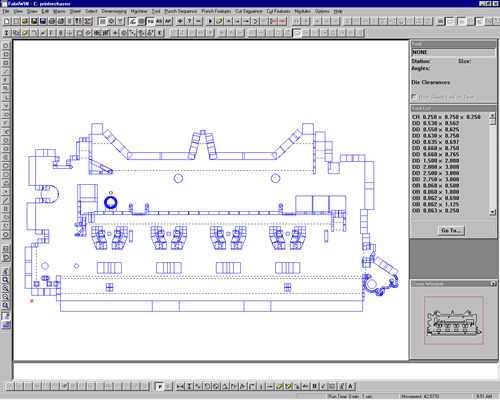Click the pause bars icon in bottom toolbar

point(314,386)
